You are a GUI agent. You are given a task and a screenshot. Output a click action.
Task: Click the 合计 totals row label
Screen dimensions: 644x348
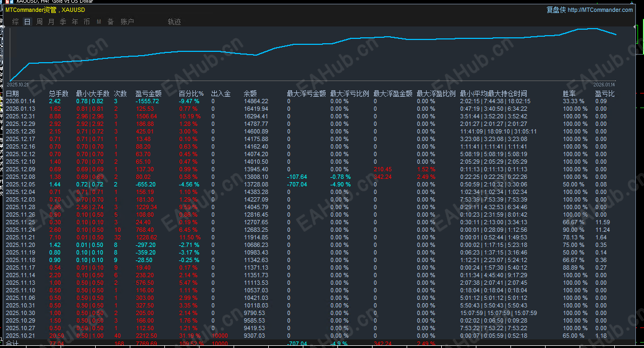click(x=12, y=344)
